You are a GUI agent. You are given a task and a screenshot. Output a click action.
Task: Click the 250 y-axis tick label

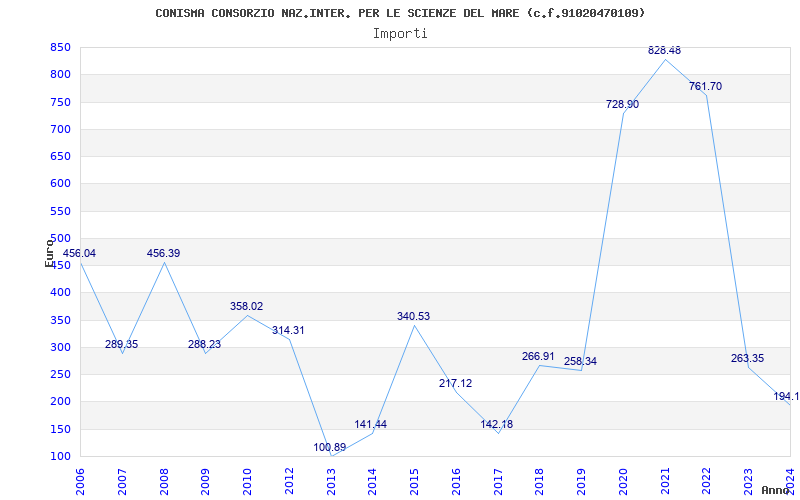coord(59,375)
